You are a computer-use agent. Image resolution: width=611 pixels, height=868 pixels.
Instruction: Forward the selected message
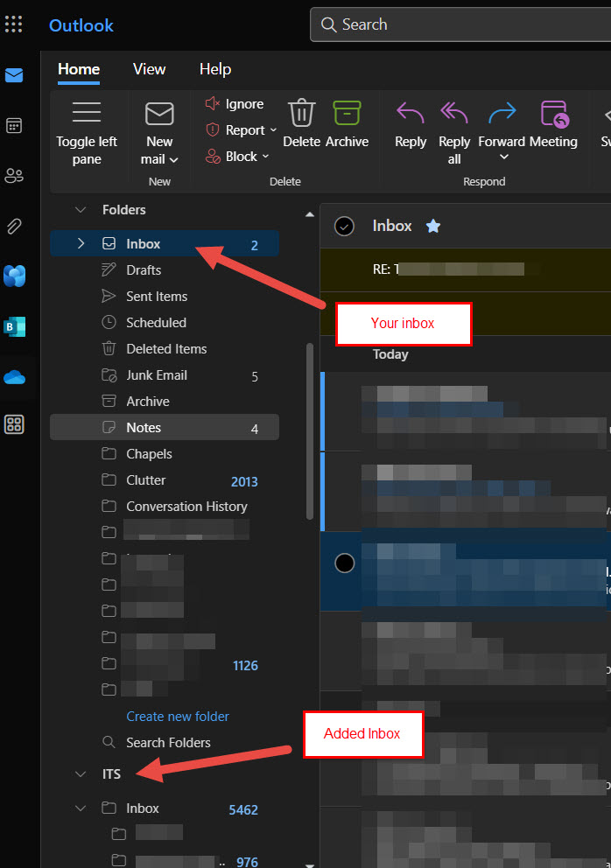click(x=502, y=123)
